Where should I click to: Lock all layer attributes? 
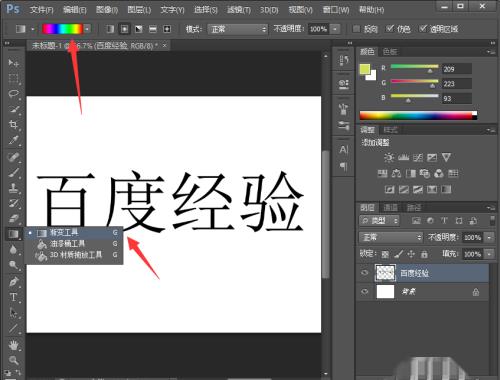pos(424,255)
